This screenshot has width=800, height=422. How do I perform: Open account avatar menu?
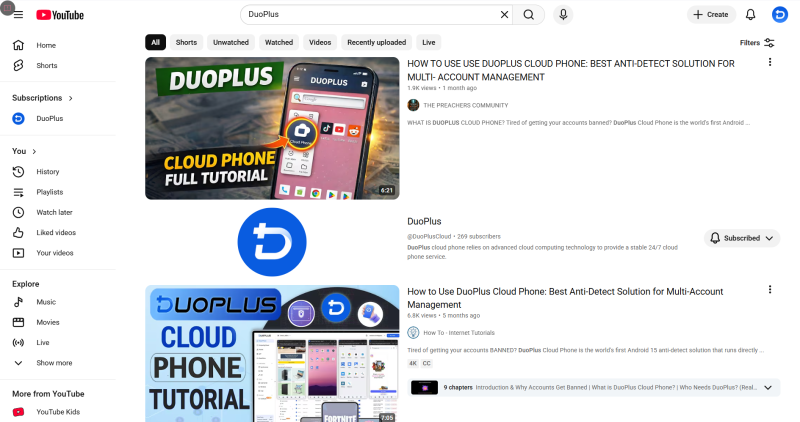coord(780,14)
